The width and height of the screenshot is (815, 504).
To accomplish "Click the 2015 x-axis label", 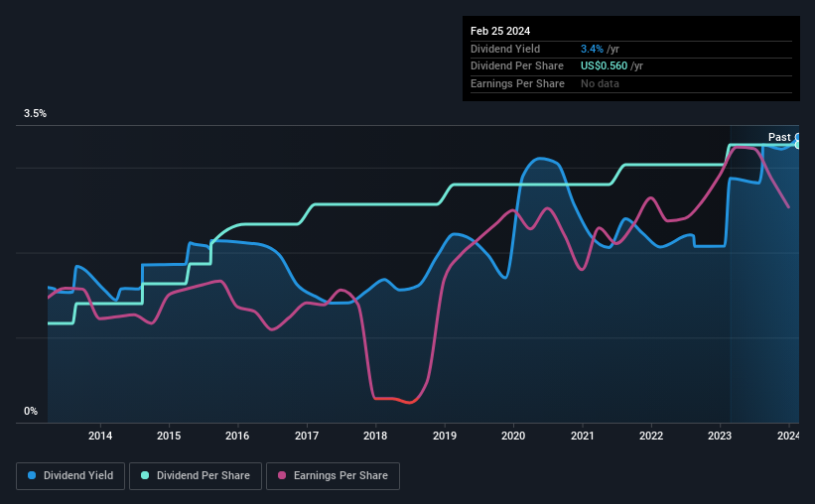I will (x=169, y=436).
